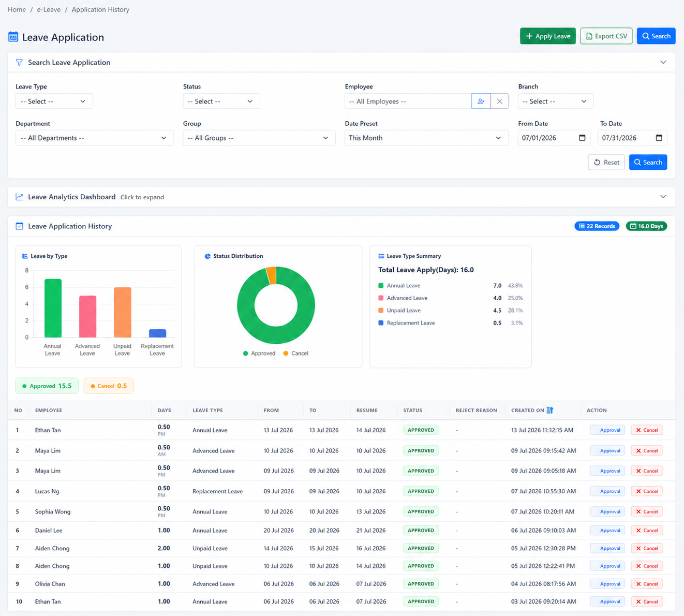Click the Leave by Type chart icon

tap(25, 256)
